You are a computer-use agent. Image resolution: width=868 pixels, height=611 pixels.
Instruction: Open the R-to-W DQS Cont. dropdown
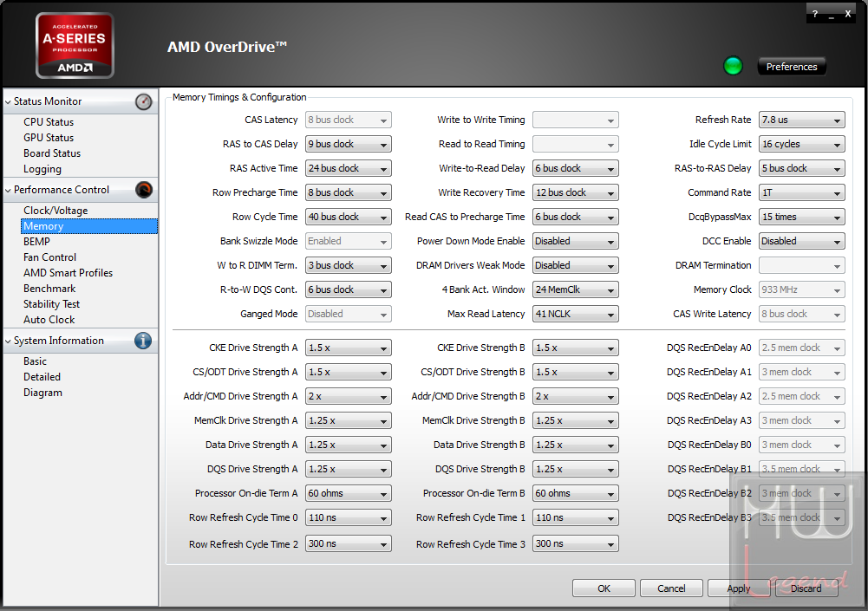(349, 289)
